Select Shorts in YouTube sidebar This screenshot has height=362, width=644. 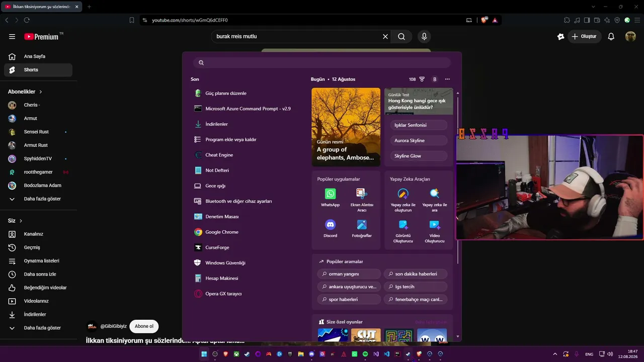(38, 70)
